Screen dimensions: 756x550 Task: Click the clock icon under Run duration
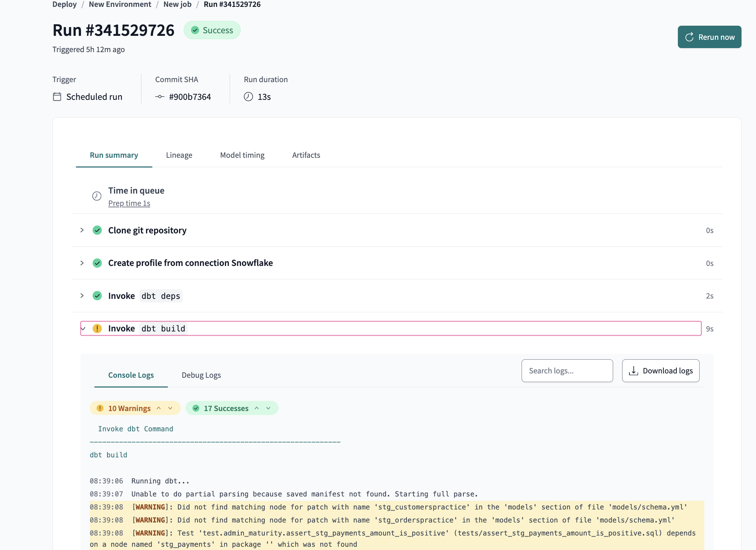pyautogui.click(x=247, y=96)
